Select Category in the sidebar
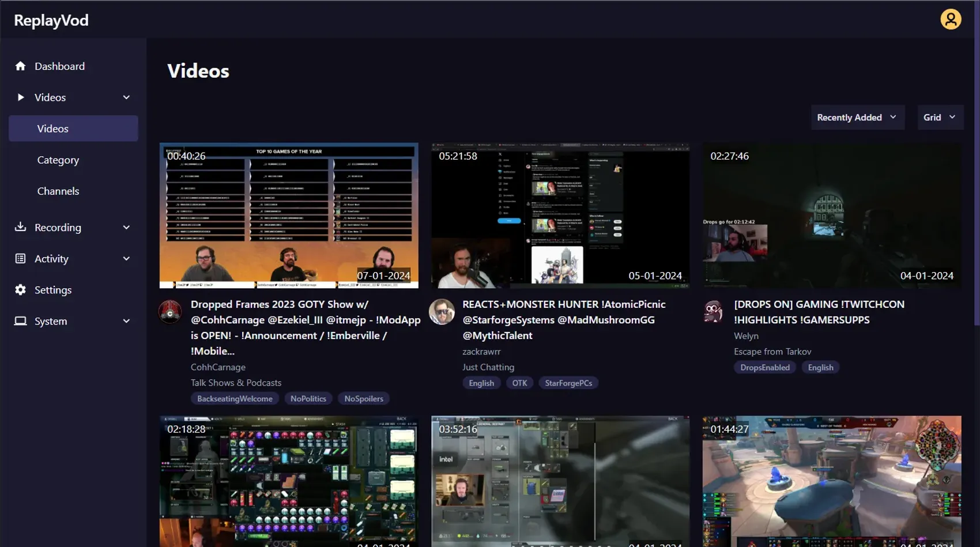This screenshot has height=547, width=980. click(x=58, y=160)
